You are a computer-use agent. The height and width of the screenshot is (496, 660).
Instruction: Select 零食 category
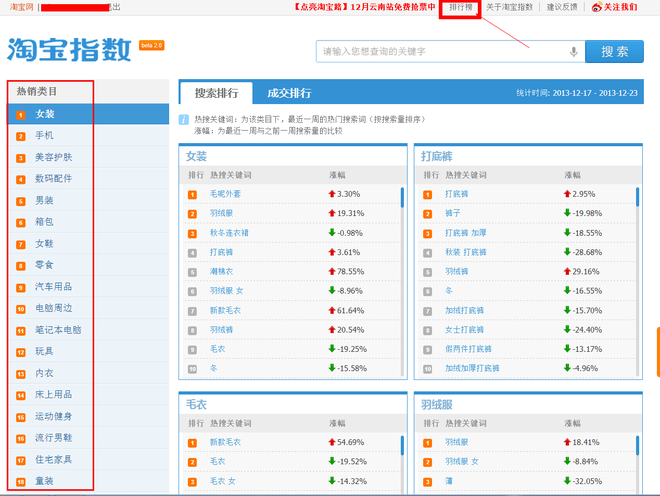pos(88,265)
